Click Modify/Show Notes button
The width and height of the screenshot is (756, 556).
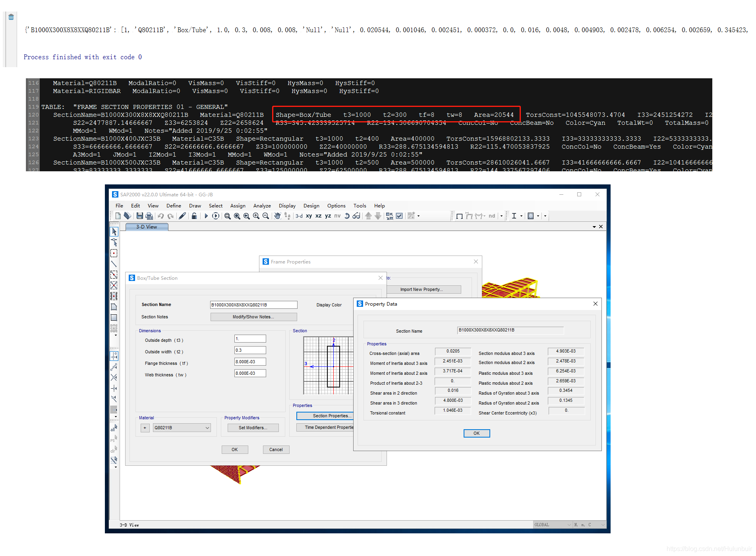click(x=253, y=317)
